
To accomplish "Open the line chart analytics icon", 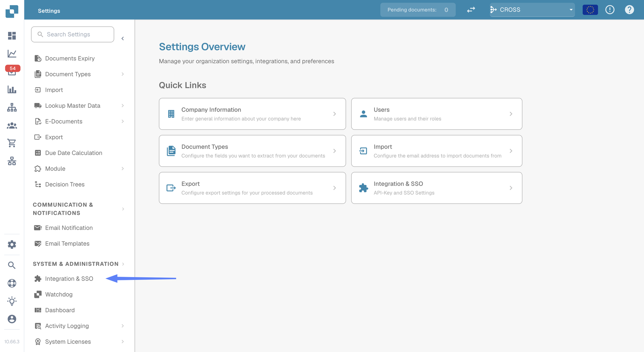I will click(x=12, y=54).
